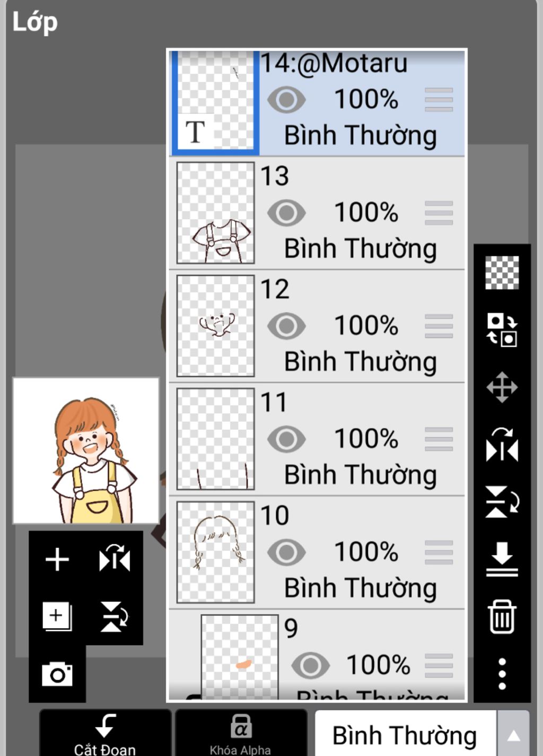Tap the Khóa Alpha lock button

coord(241,733)
